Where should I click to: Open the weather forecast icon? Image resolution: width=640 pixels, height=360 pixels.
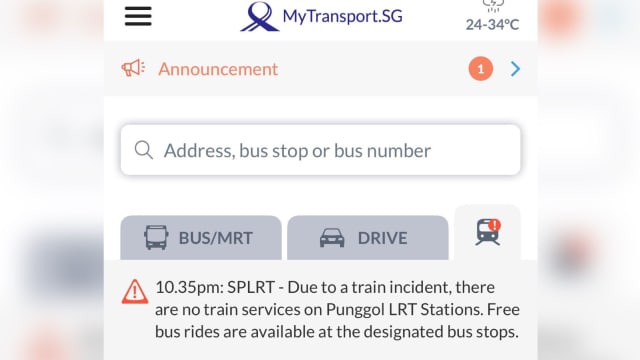(493, 6)
